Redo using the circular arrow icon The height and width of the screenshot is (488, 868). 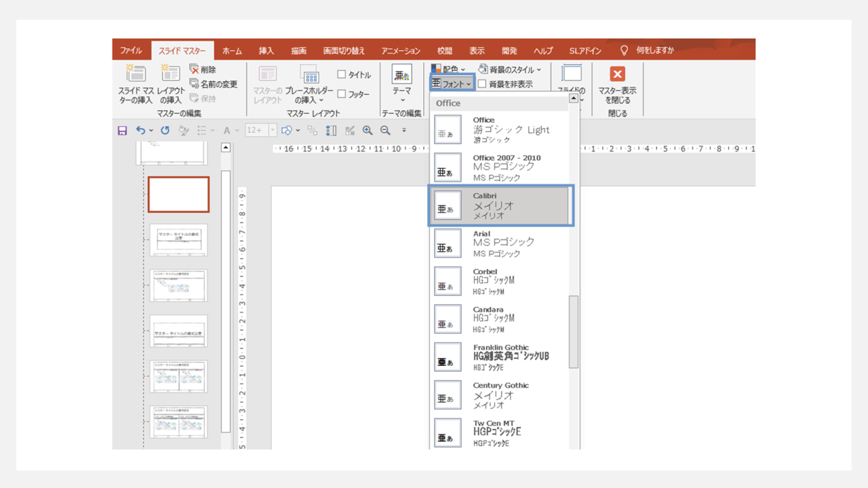165,130
